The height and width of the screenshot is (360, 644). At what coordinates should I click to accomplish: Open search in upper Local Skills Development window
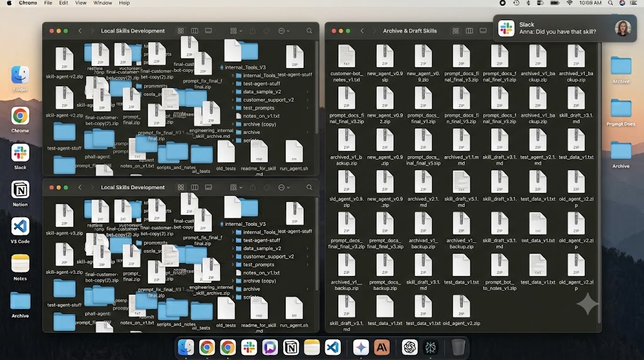[x=309, y=31]
